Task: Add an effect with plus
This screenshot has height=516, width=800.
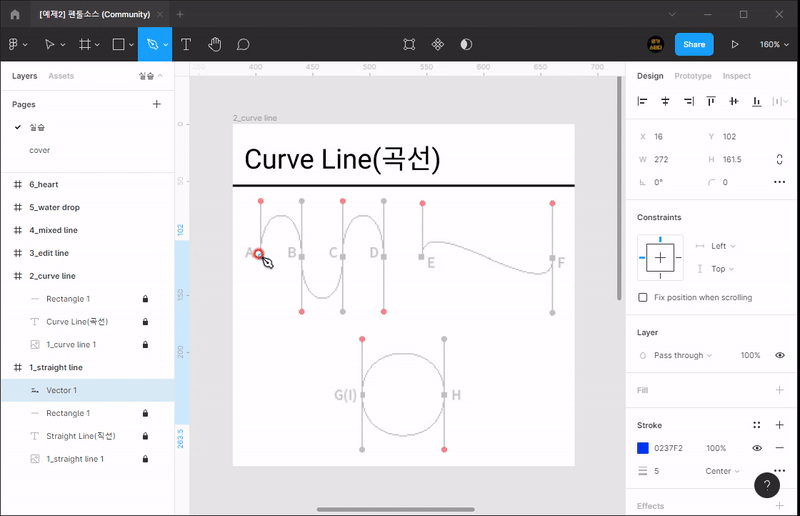Action: (780, 506)
